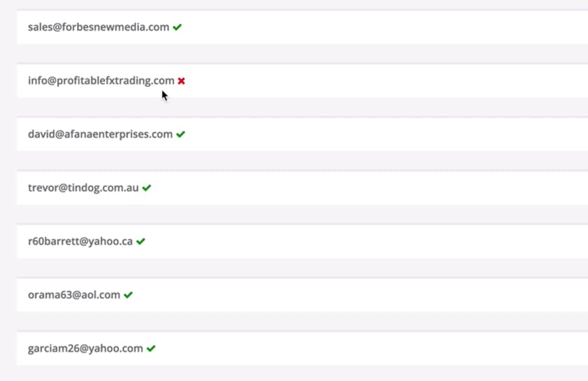Image resolution: width=588 pixels, height=381 pixels.
Task: Click the trevor@tindog.com.au address text
Action: click(83, 188)
